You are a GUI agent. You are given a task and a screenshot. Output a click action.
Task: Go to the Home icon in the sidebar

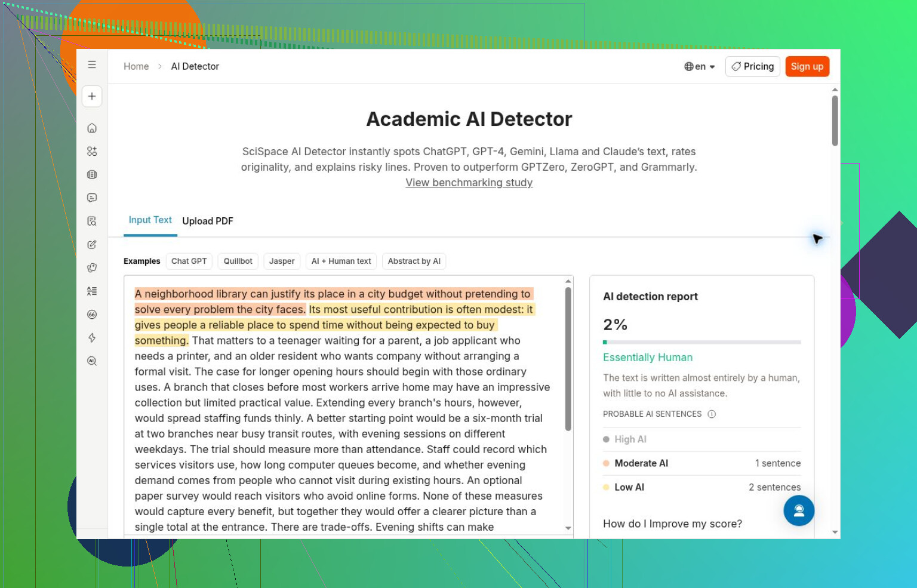92,128
